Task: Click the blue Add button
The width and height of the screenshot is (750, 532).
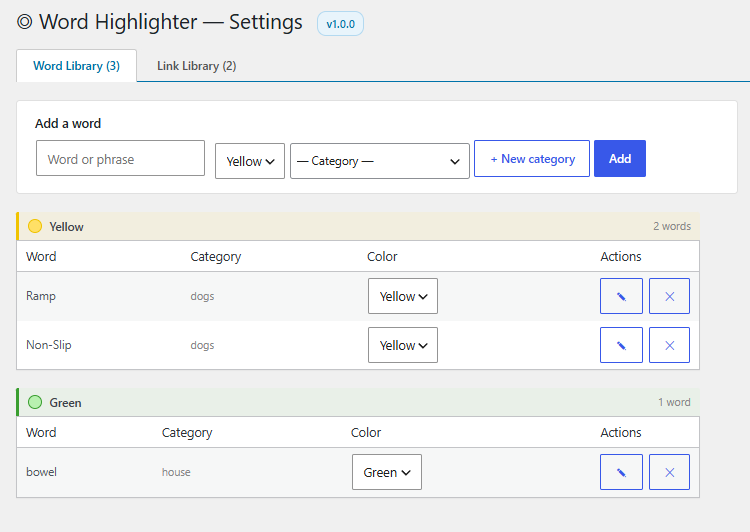Action: pyautogui.click(x=620, y=158)
